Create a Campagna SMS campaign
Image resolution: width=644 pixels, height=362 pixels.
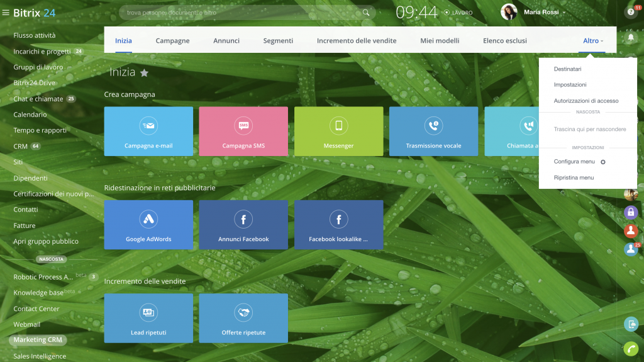pyautogui.click(x=243, y=131)
